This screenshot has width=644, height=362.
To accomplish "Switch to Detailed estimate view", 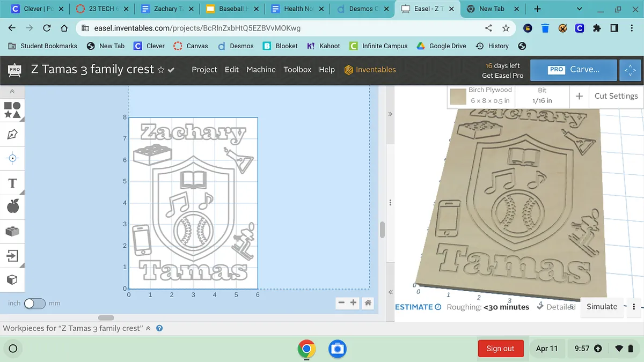I will [560, 307].
